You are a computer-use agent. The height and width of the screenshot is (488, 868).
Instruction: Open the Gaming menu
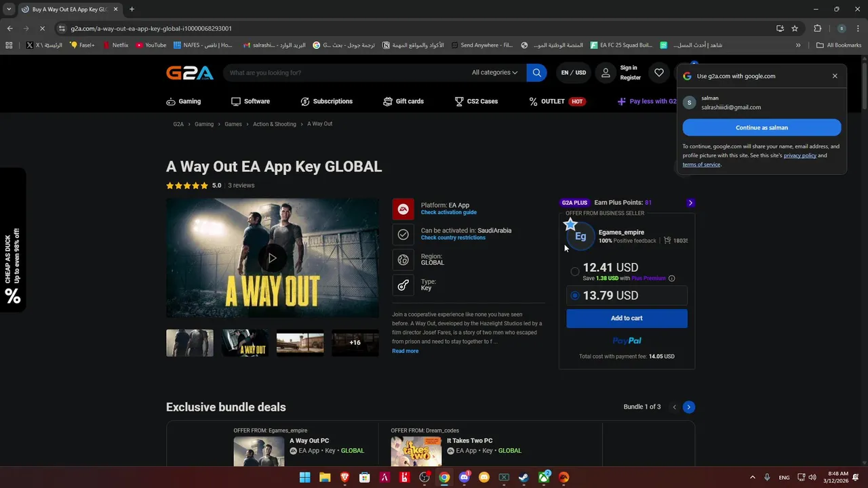pyautogui.click(x=183, y=101)
